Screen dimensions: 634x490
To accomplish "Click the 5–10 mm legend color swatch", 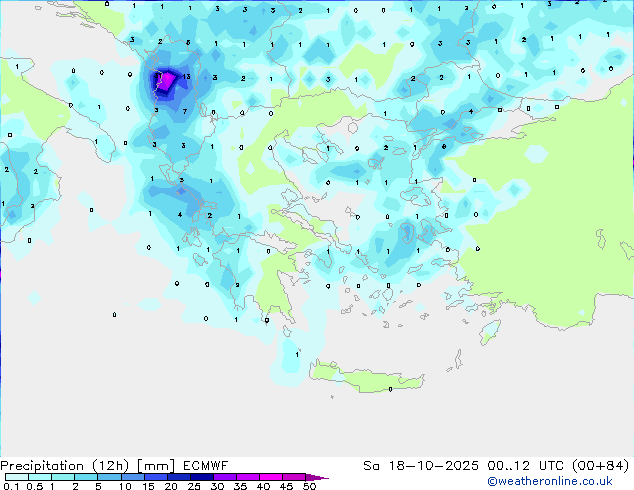I will click(109, 477).
